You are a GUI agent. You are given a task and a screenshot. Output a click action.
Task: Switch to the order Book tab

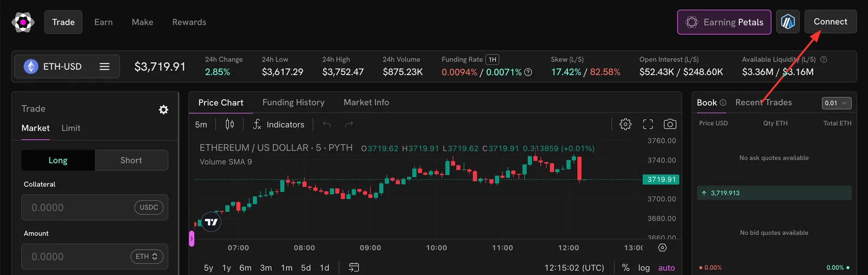point(707,103)
